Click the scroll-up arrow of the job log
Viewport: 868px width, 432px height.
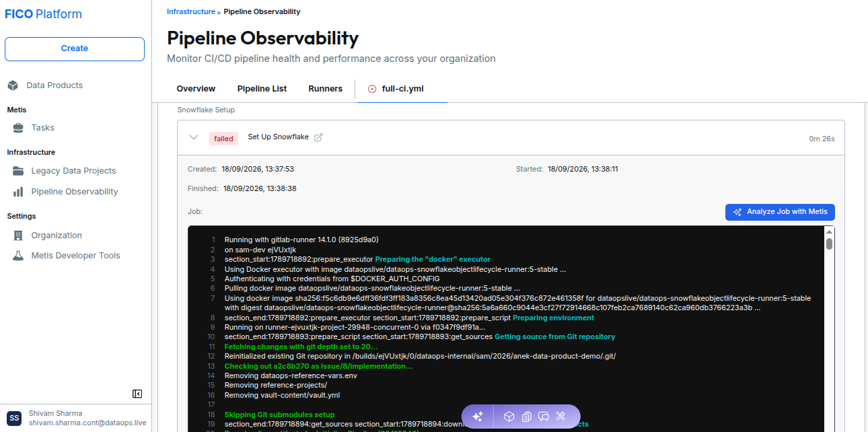(x=830, y=231)
